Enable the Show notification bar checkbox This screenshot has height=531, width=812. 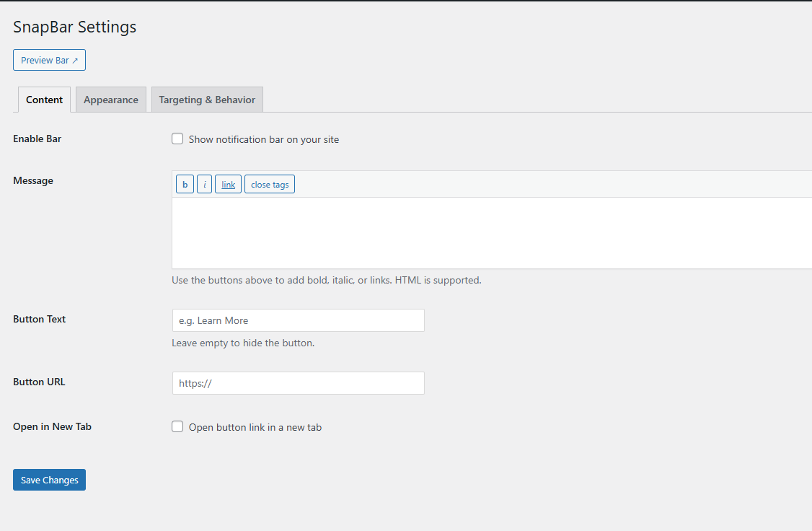(177, 139)
